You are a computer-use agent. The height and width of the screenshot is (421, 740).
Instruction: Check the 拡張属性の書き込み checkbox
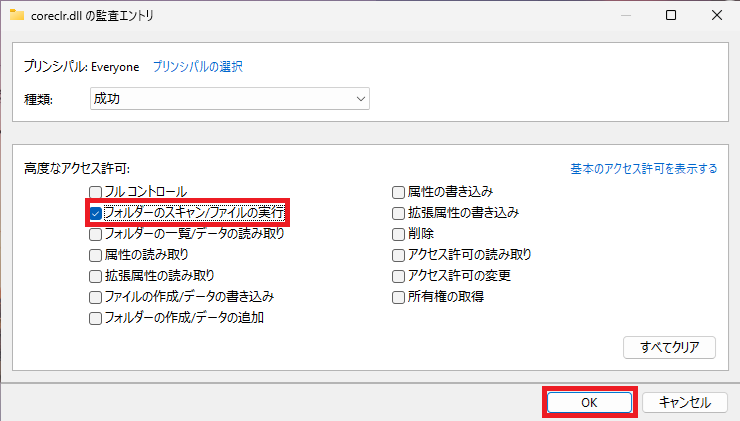pos(398,213)
